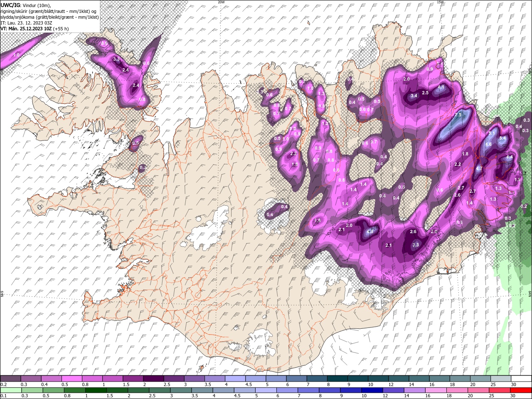Pick the deep blue rain swatch from 10 to 12
Viewport: 532px width, 399px height.
pos(372,390)
